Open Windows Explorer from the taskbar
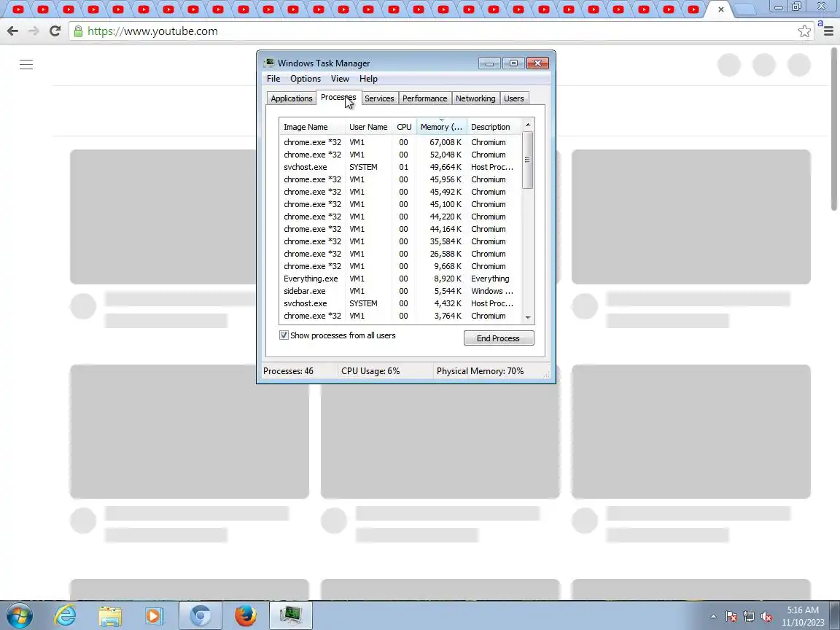 click(x=110, y=616)
